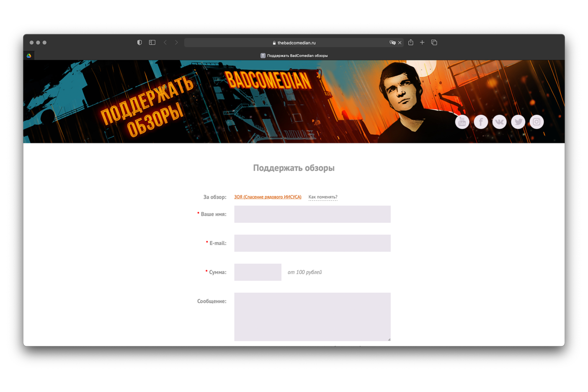Open the ЗОЯ (Спасение рядового ИИСУСА) link
This screenshot has height=392, width=588.
(268, 197)
